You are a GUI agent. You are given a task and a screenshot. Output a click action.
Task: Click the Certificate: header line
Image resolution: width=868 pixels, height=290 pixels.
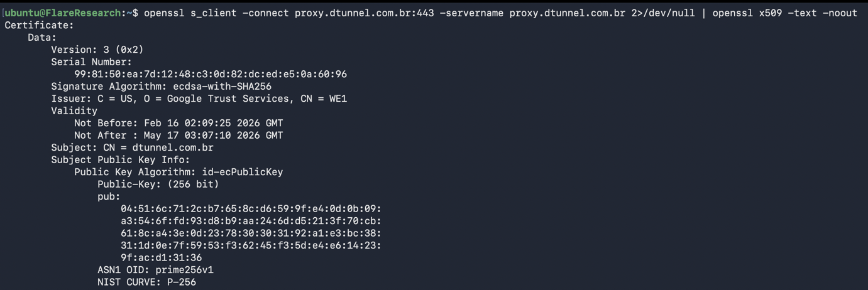(x=39, y=25)
